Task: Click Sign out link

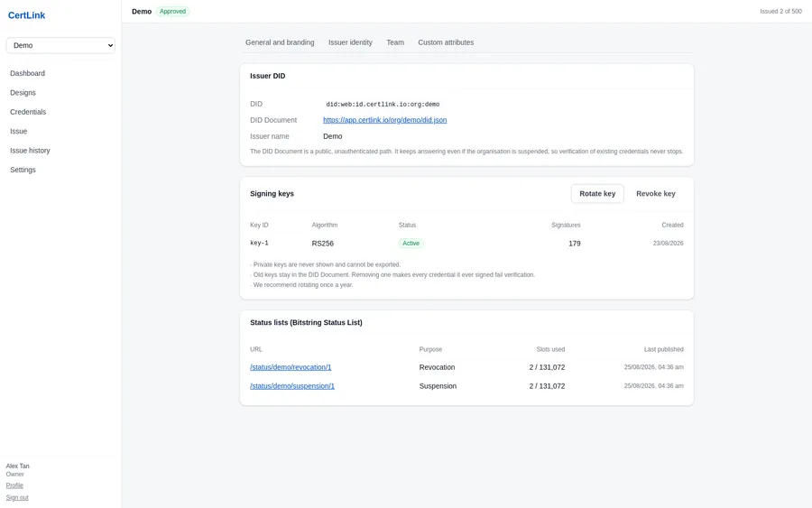Action: pos(17,498)
